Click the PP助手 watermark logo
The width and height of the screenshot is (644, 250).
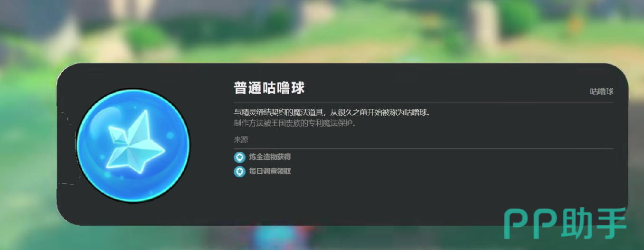click(565, 224)
